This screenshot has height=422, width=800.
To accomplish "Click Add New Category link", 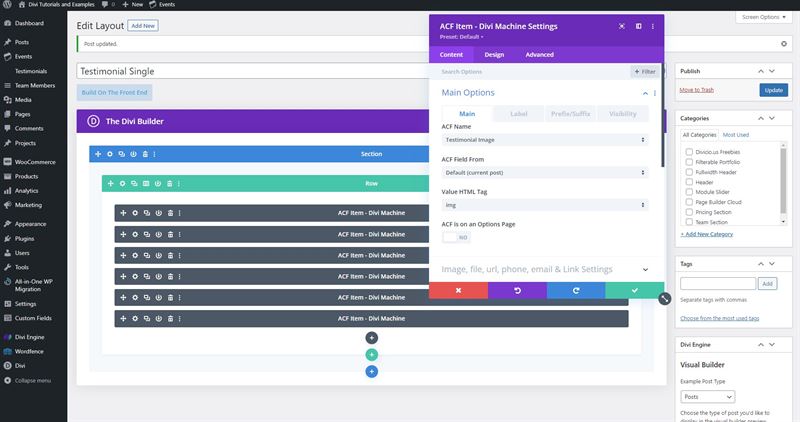I will [x=707, y=234].
